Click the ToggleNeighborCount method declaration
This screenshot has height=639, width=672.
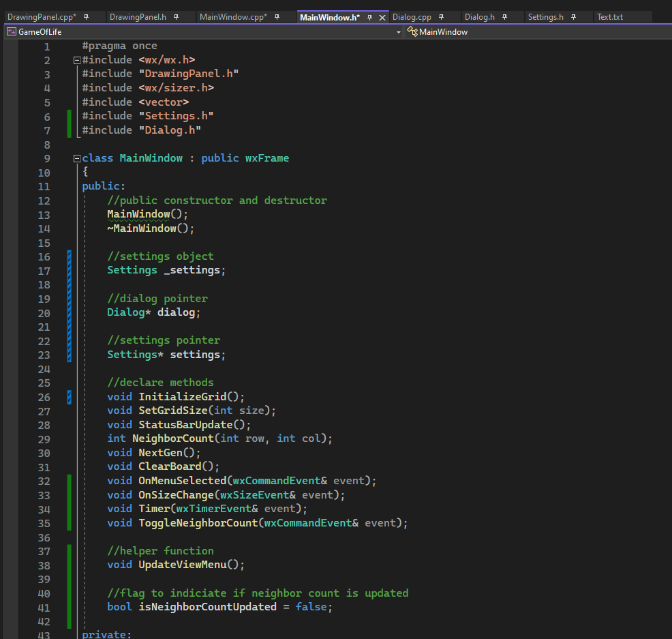198,523
